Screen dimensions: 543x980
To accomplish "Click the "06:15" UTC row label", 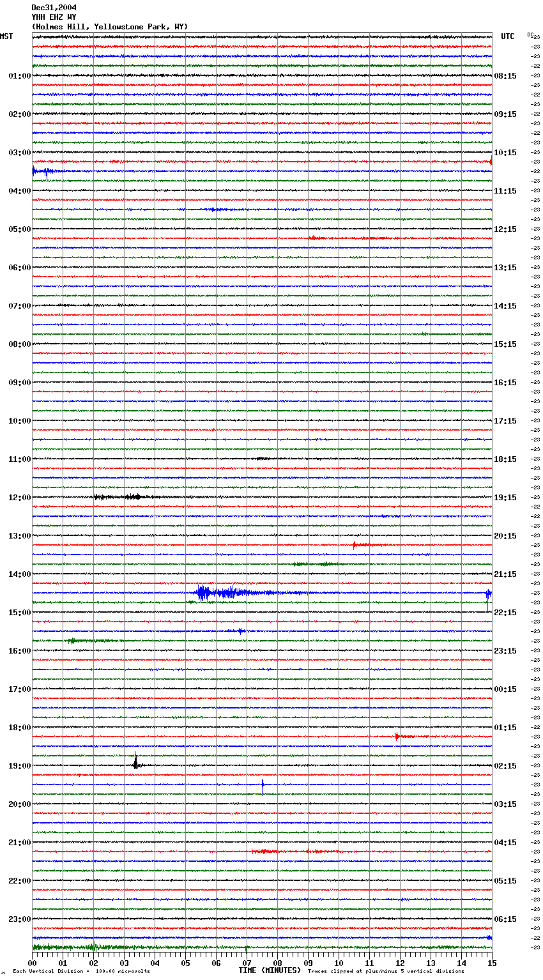I will [505, 919].
